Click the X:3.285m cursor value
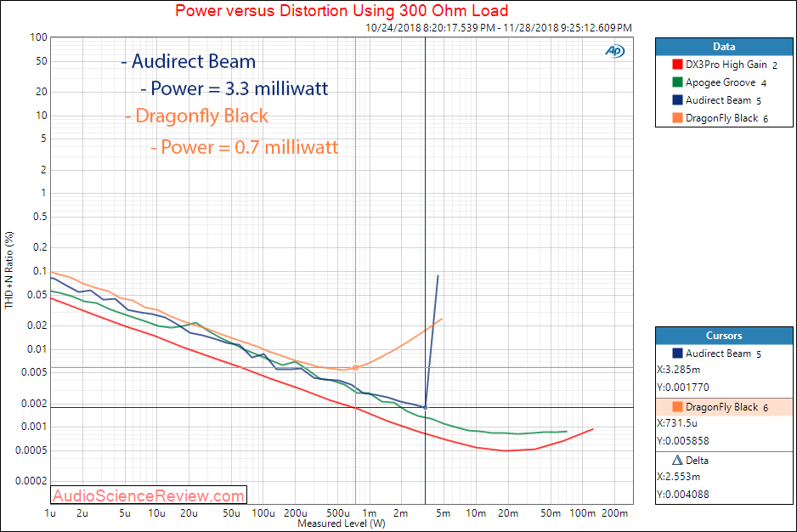Image resolution: width=797 pixels, height=532 pixels. point(679,370)
